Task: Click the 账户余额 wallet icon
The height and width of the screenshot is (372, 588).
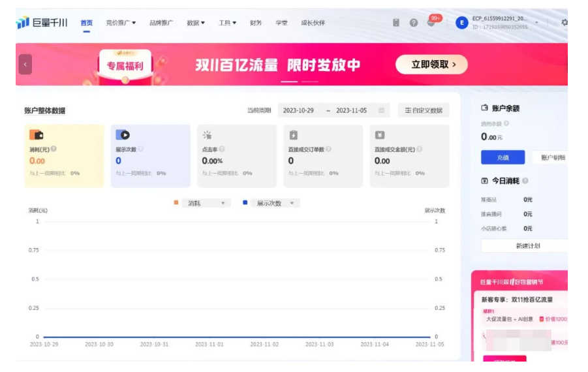Action: point(484,108)
